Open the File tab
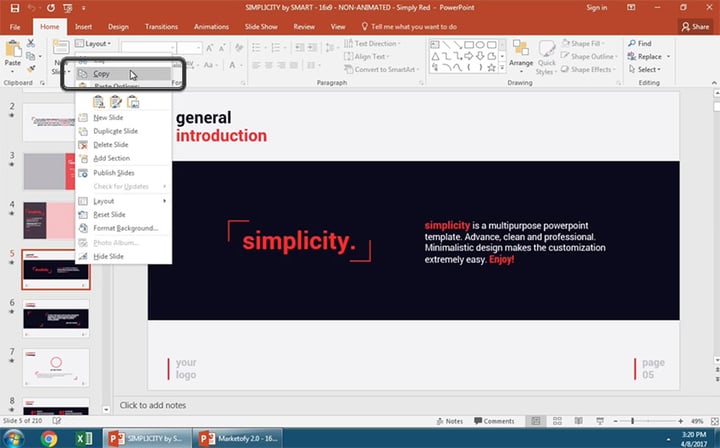 [15, 27]
